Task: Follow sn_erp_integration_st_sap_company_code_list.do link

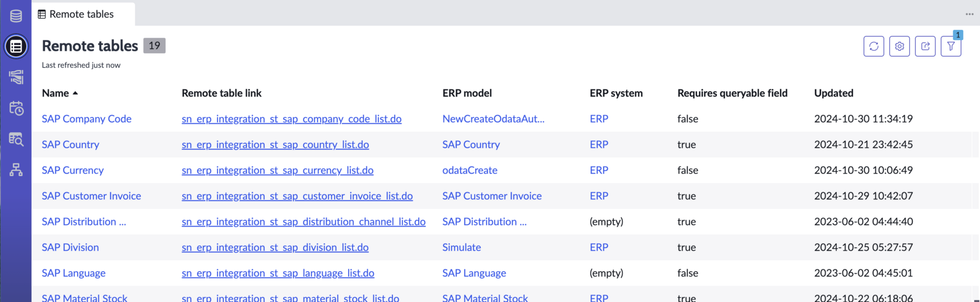Action: [291, 119]
